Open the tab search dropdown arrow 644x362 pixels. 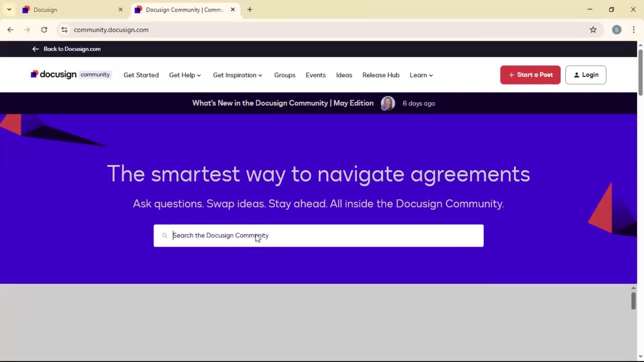pos(9,9)
